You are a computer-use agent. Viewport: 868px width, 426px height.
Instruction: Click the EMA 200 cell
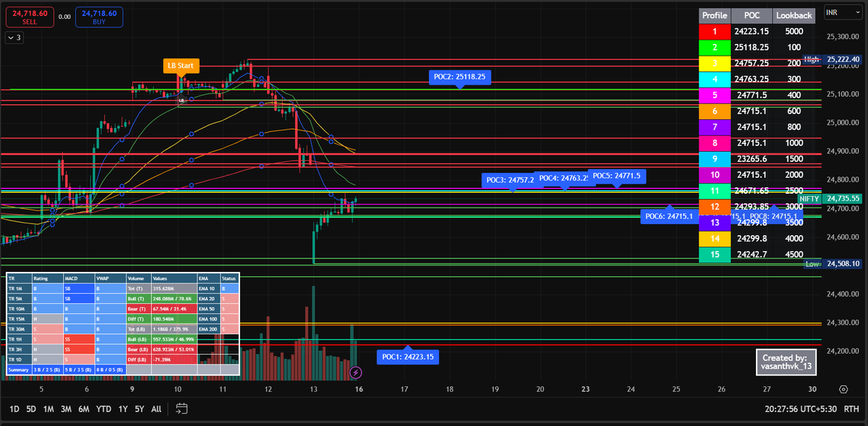click(208, 328)
